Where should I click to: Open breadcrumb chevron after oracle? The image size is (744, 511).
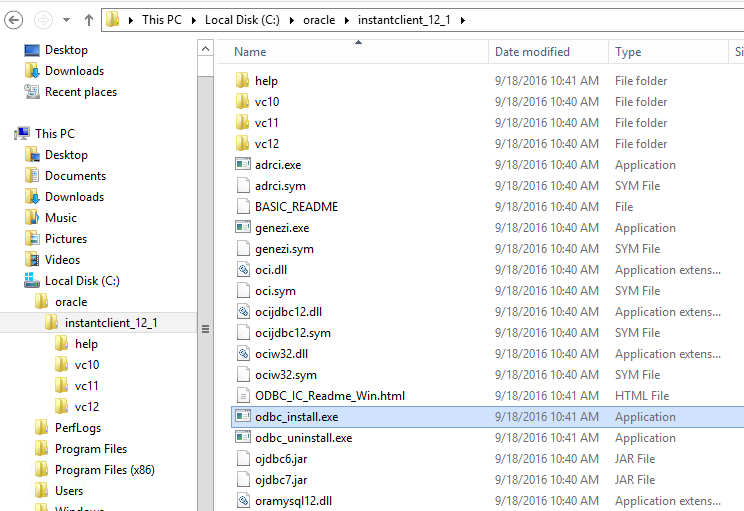(347, 20)
